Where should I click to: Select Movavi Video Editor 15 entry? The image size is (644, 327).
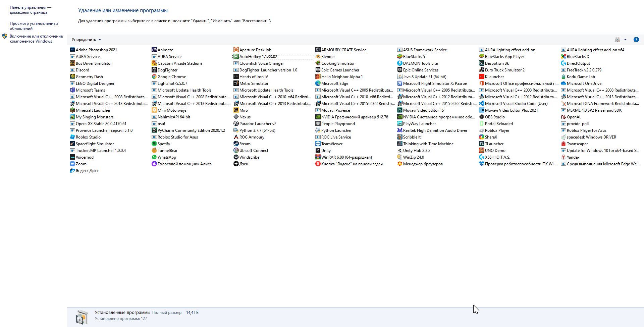click(x=420, y=110)
